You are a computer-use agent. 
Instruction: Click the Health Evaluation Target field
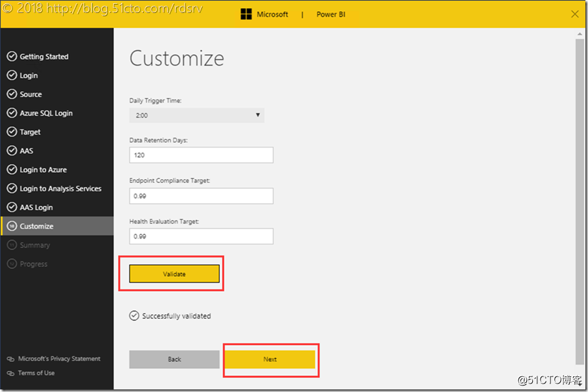201,237
